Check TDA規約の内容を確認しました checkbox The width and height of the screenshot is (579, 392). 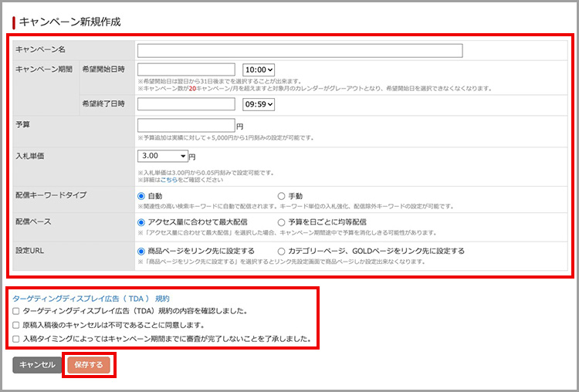click(16, 311)
